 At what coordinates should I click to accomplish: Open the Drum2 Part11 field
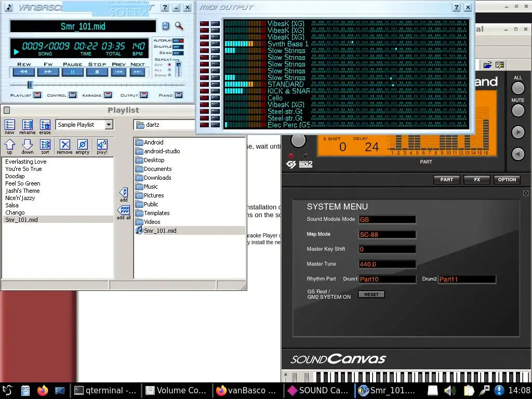[467, 279]
